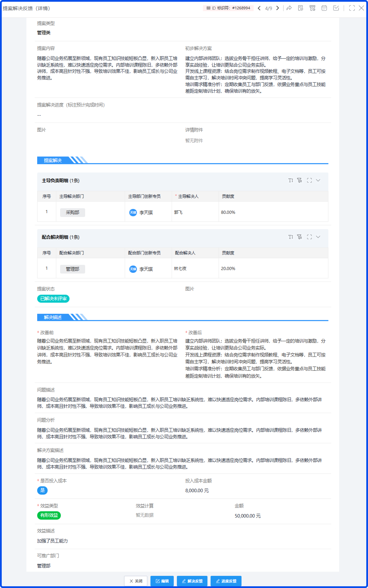Open the filter icon on 主导负责明细 table
This screenshot has height=588, width=368.
click(x=300, y=180)
